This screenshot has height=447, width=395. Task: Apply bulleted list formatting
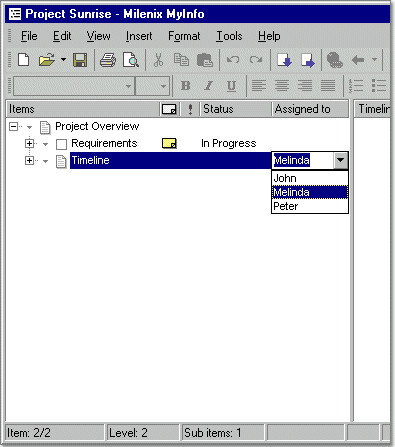(x=379, y=86)
